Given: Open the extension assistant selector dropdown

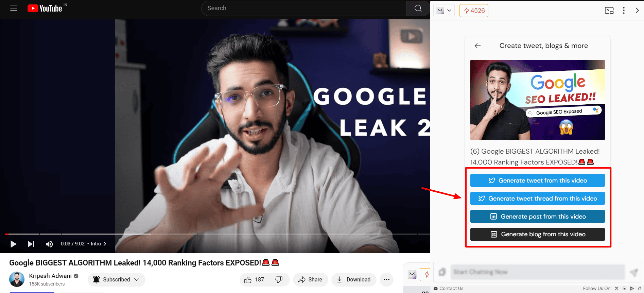Looking at the screenshot, I should (444, 11).
